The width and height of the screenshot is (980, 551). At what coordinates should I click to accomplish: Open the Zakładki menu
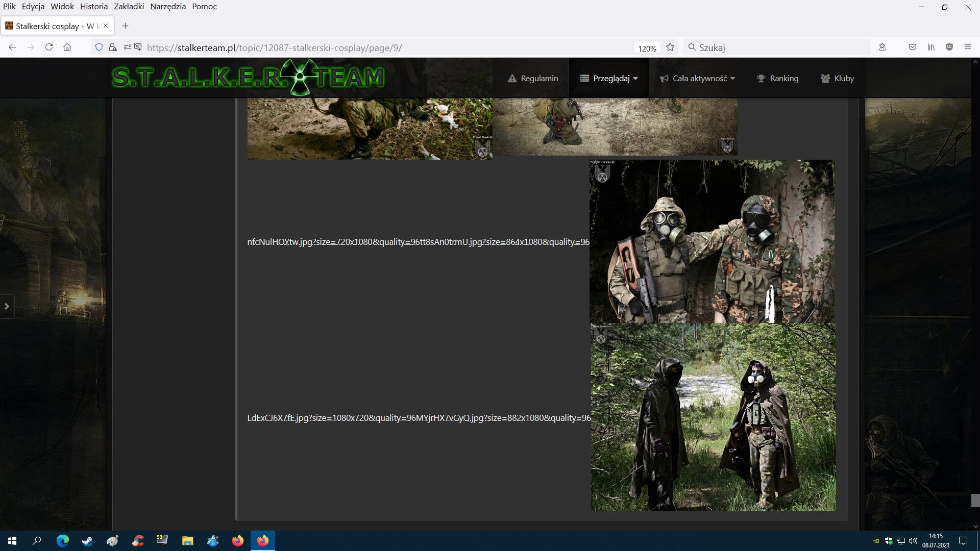(x=129, y=6)
